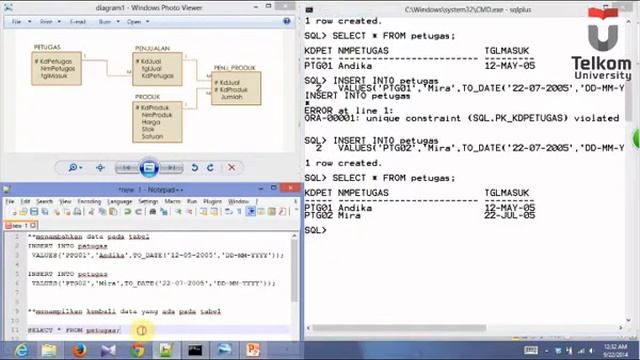Open the Photo Viewer zoom control

point(75,168)
